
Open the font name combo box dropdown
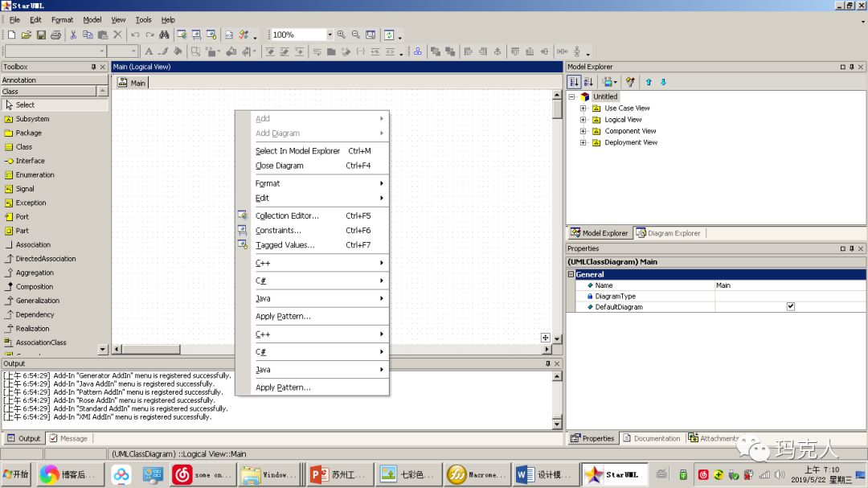[x=102, y=51]
